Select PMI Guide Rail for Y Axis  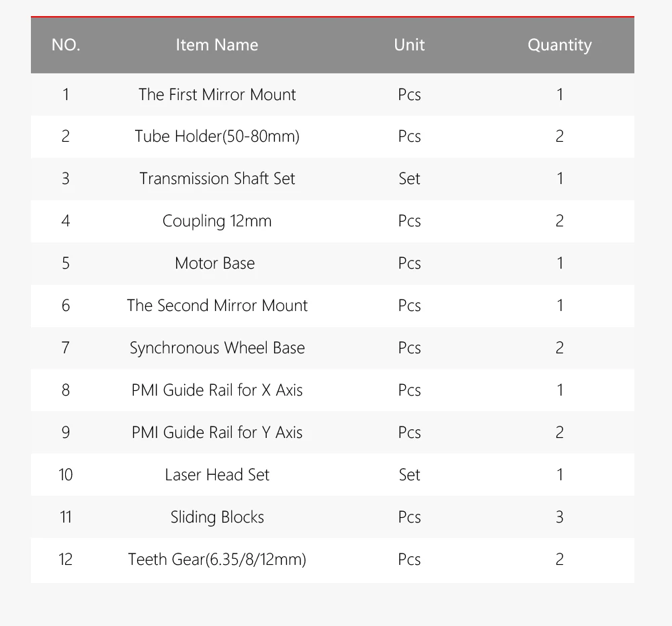click(x=217, y=433)
